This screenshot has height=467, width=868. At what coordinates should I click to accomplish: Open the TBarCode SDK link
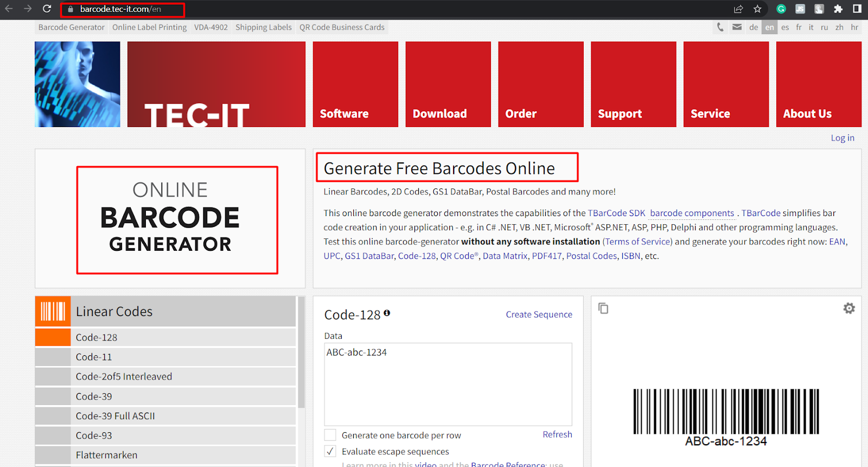tap(617, 213)
